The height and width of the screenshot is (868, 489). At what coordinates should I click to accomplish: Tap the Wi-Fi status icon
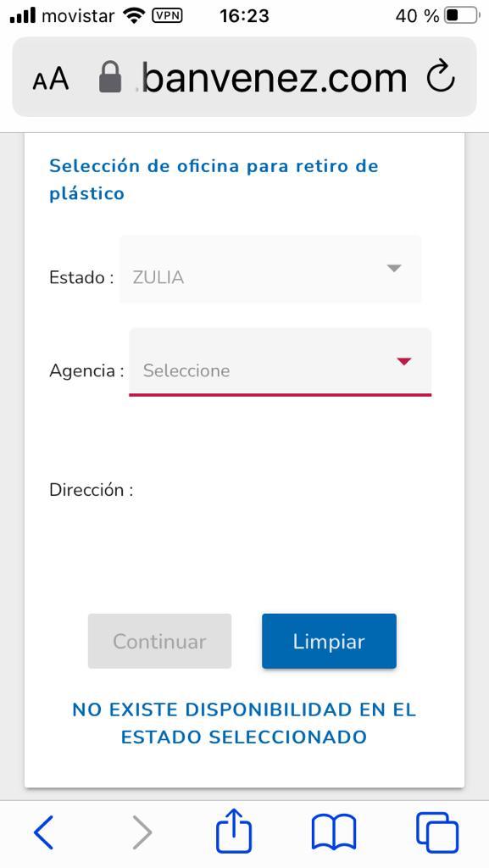coord(134,15)
